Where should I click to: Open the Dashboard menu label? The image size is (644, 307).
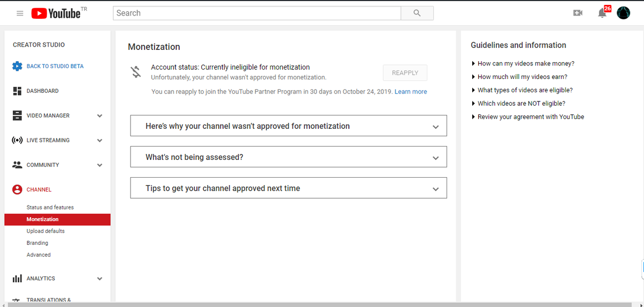[x=43, y=91]
